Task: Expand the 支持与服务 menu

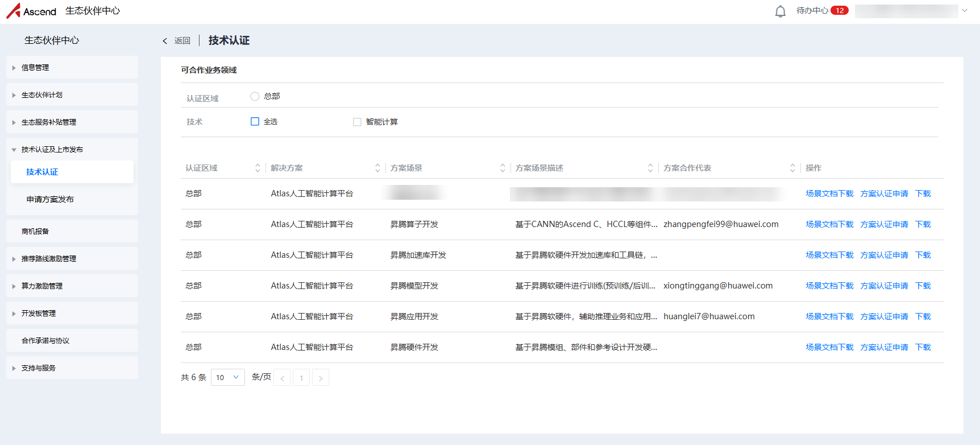Action: [72, 368]
